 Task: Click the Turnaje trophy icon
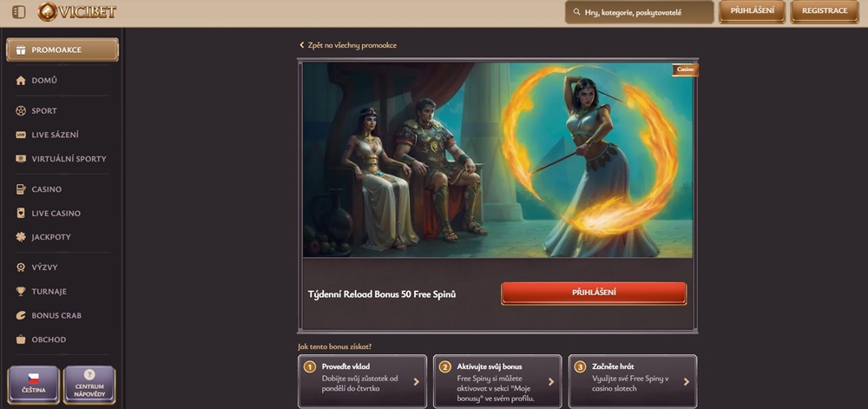tap(21, 291)
